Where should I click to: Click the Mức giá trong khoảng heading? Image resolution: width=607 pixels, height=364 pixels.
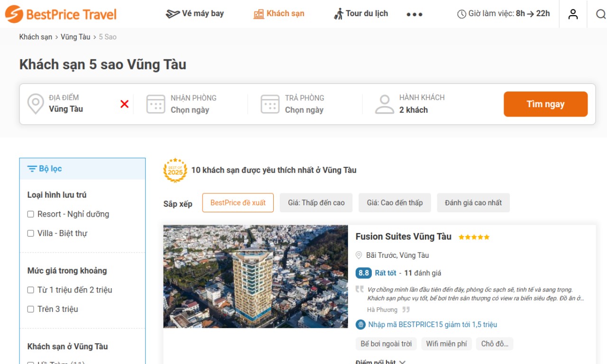coord(67,271)
